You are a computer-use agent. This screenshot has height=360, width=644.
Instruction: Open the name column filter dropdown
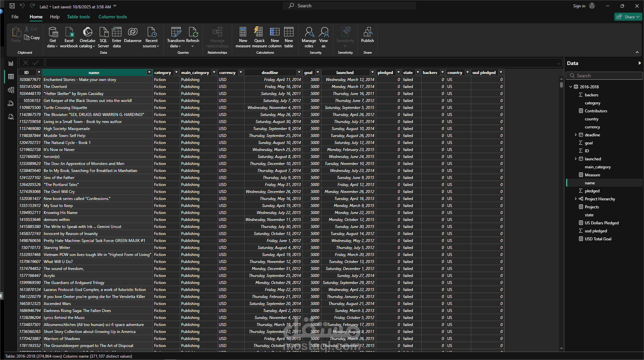click(x=149, y=72)
